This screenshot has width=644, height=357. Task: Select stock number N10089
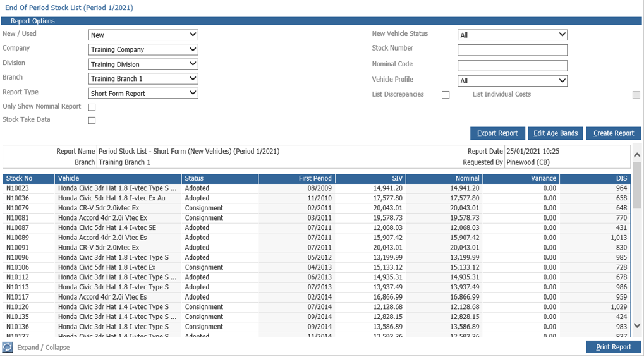[18, 238]
